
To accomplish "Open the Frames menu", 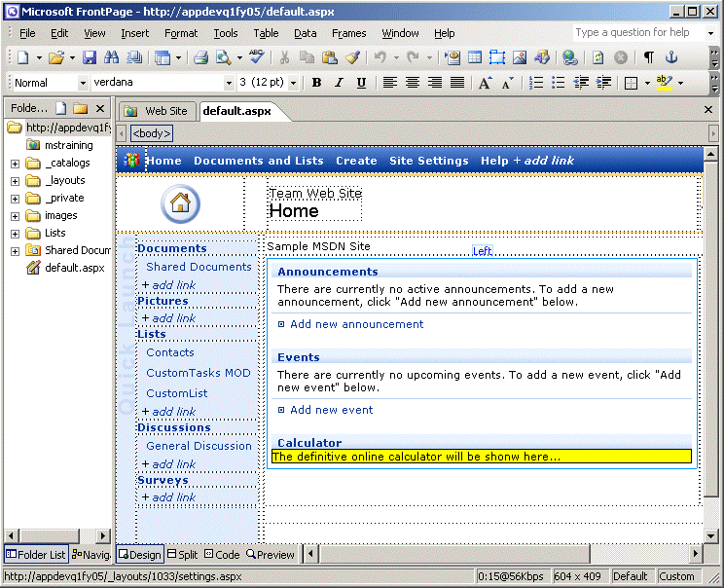I will click(349, 33).
